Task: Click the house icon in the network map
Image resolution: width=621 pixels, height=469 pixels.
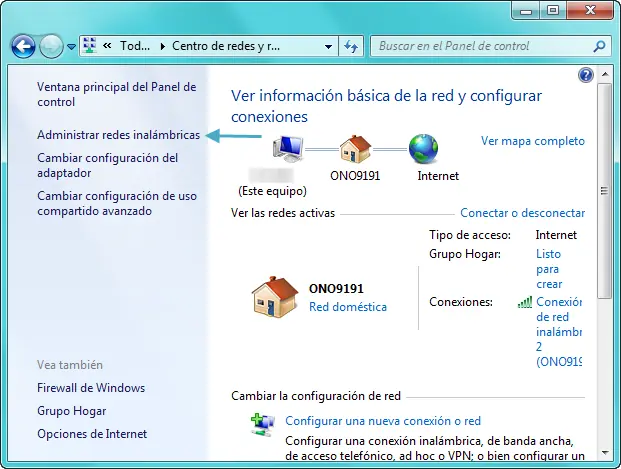Action: [355, 149]
